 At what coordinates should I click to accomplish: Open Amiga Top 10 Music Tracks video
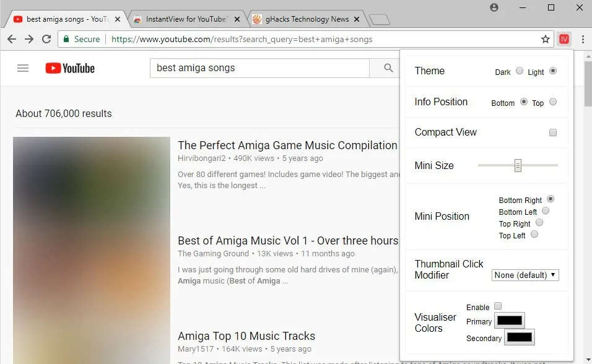(246, 336)
